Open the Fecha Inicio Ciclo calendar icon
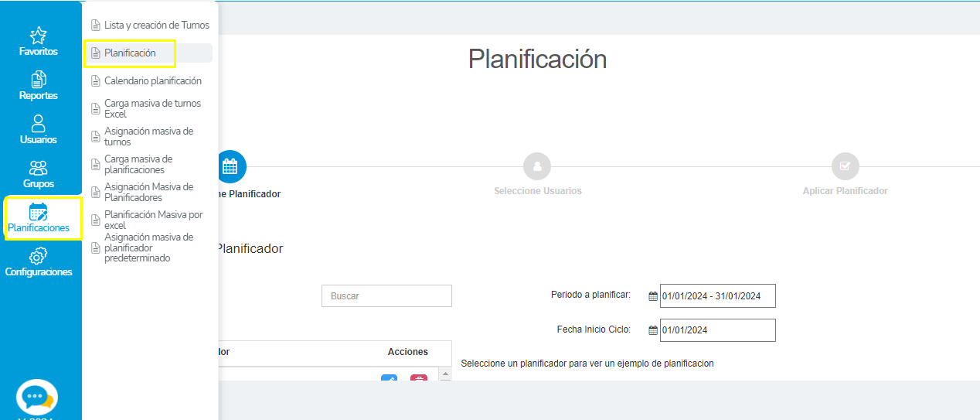The height and width of the screenshot is (420, 980). pos(653,330)
